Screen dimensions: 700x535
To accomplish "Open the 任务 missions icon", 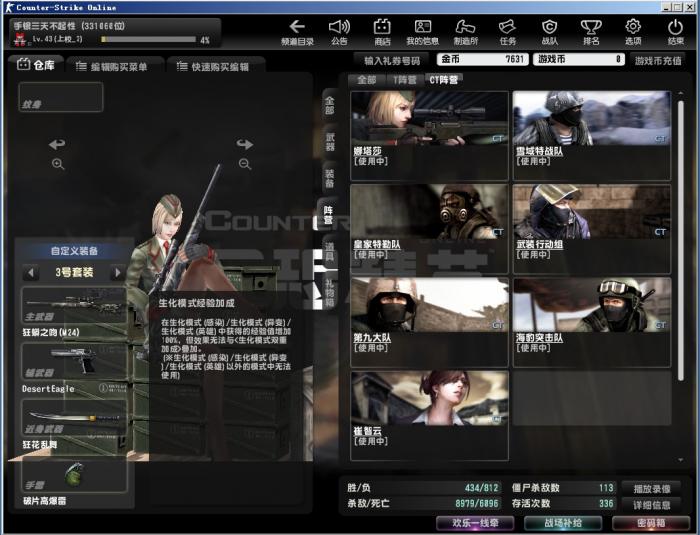I will pyautogui.click(x=508, y=32).
